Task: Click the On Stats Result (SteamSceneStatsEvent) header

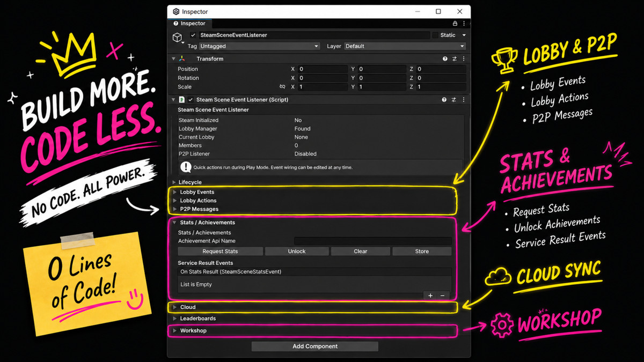Action: click(x=315, y=272)
